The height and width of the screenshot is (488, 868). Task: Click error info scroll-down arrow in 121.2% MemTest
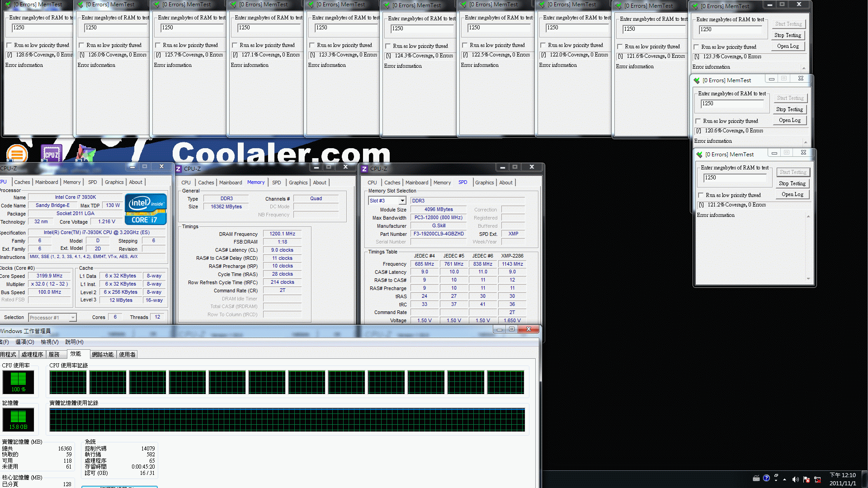coord(808,279)
